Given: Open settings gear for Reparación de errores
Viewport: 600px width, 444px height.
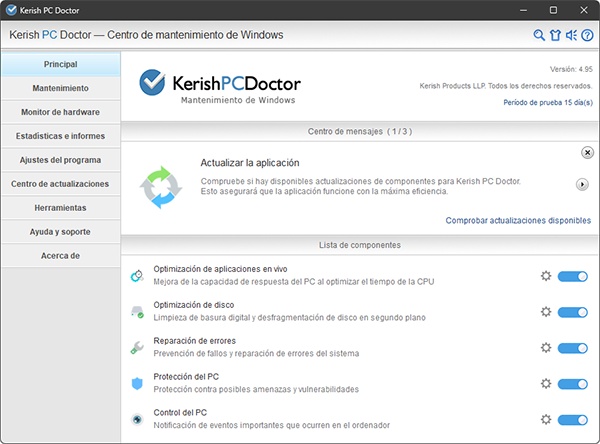Looking at the screenshot, I should [x=546, y=348].
